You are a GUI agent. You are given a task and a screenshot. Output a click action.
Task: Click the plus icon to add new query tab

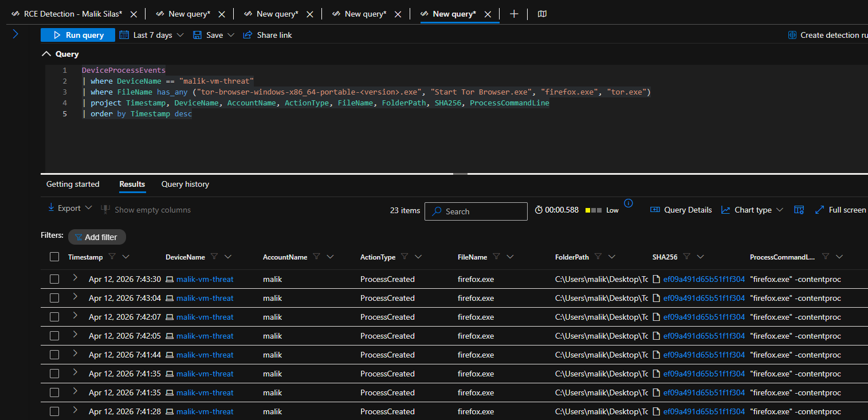[514, 14]
